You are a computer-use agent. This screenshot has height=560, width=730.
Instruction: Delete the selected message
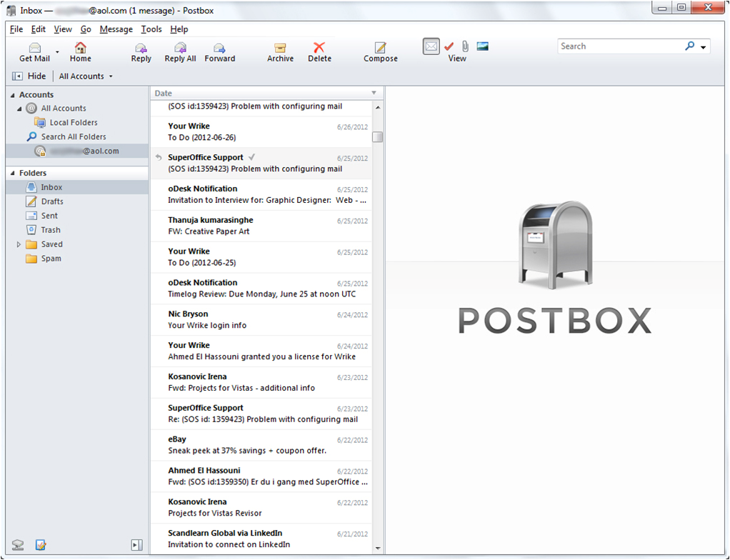coord(319,52)
